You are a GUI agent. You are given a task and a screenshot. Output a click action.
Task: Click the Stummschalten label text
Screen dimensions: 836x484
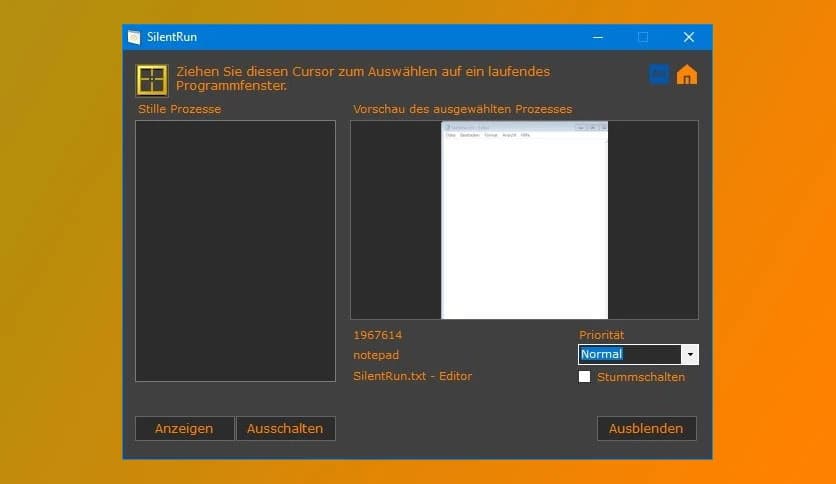pos(641,377)
